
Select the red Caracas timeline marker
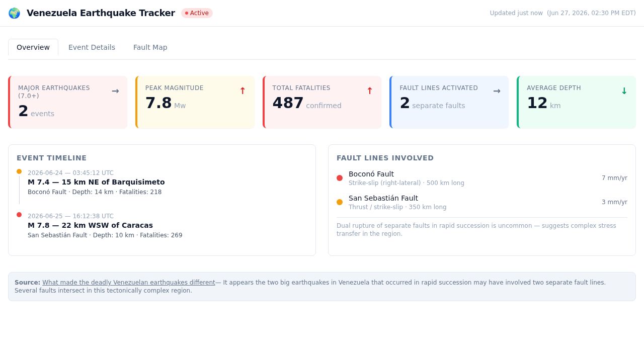coord(19,215)
